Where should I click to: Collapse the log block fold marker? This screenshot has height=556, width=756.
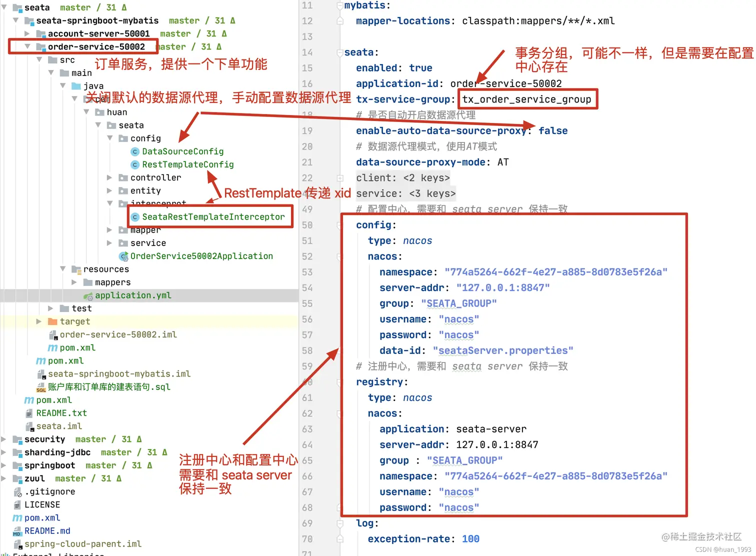[x=340, y=523]
